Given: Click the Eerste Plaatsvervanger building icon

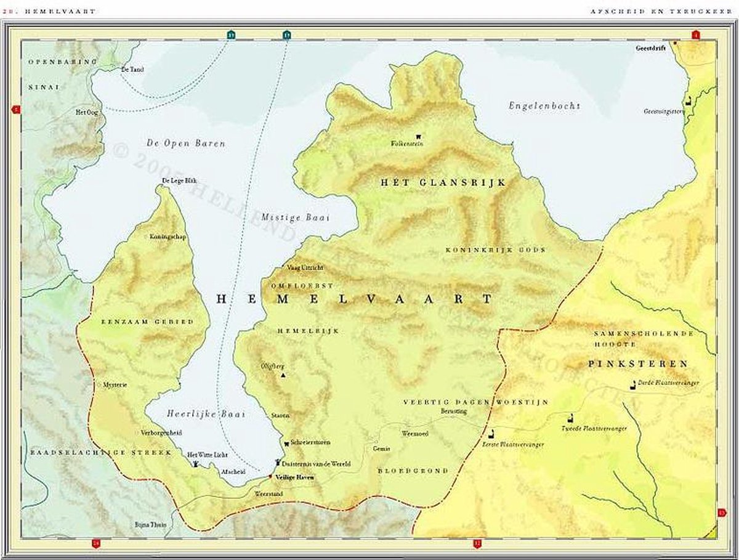Looking at the screenshot, I should pyautogui.click(x=491, y=434).
